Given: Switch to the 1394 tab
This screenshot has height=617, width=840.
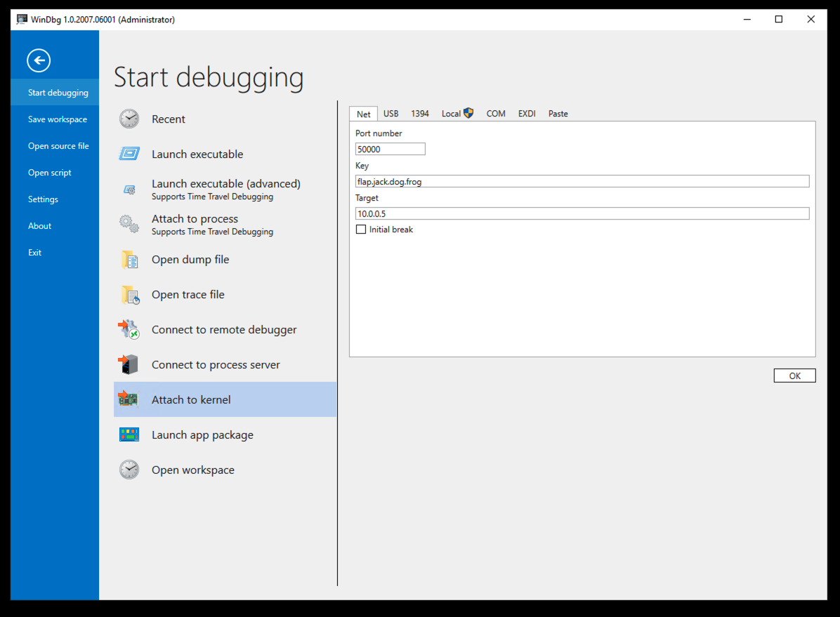Looking at the screenshot, I should pyautogui.click(x=420, y=114).
